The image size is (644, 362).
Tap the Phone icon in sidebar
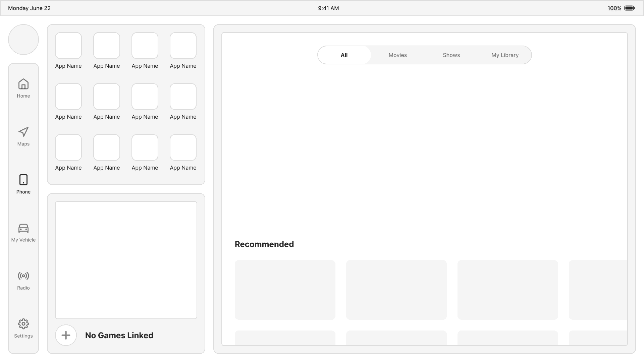[23, 180]
